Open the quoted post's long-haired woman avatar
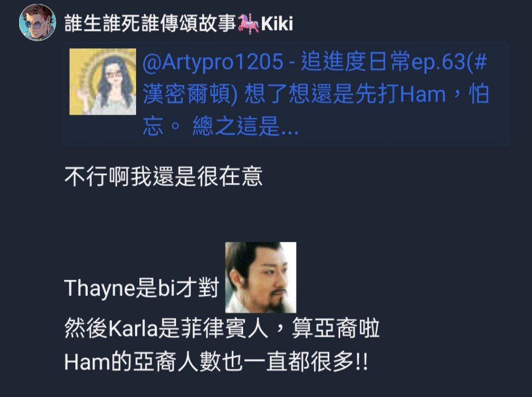This screenshot has width=532, height=397. pyautogui.click(x=103, y=81)
